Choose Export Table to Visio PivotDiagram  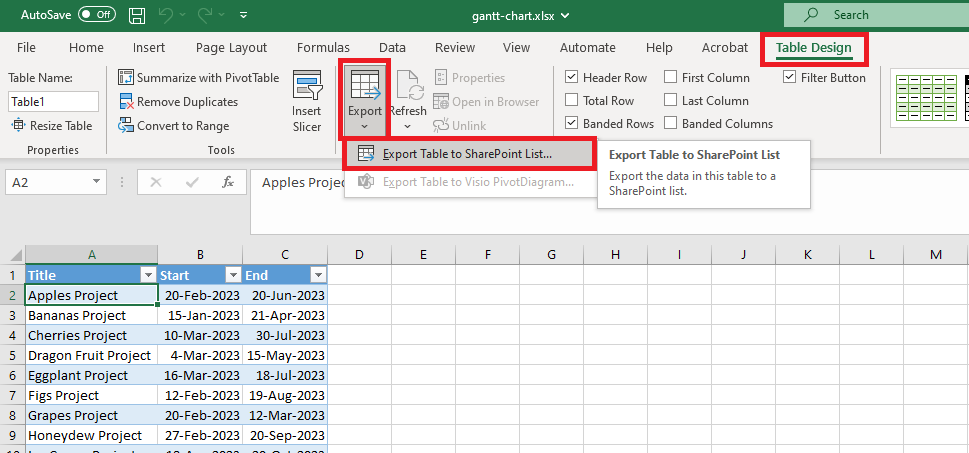[x=470, y=182]
